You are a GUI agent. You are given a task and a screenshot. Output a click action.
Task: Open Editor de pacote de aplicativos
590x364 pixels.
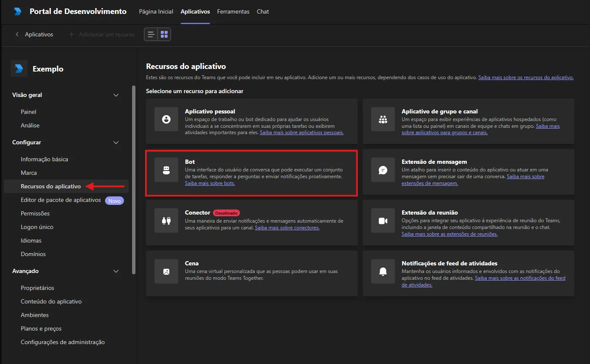[61, 200]
